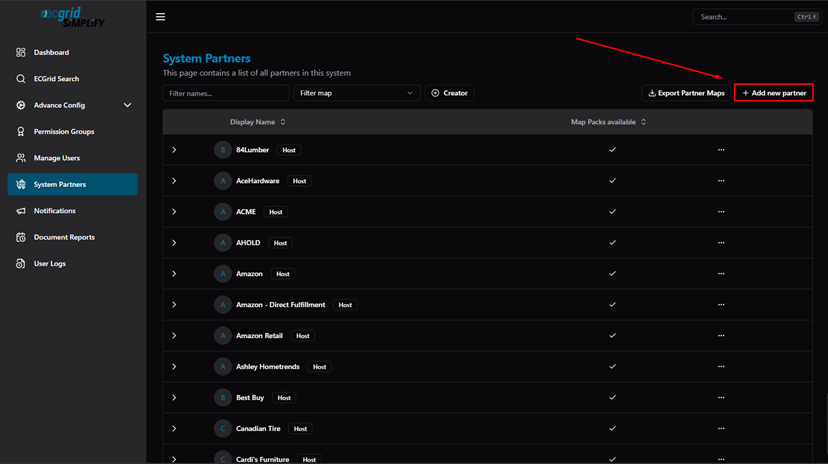
Task: Expand Amazon - Direct Fulfillment row
Action: click(x=174, y=305)
